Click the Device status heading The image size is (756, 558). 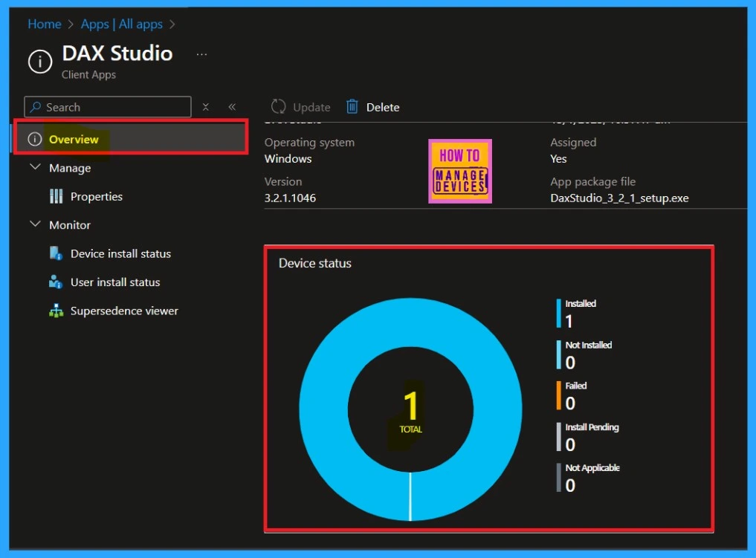[x=315, y=263]
